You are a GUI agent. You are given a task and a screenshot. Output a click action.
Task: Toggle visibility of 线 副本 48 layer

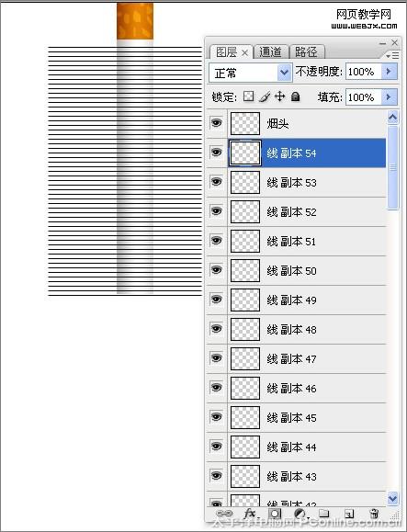point(217,328)
